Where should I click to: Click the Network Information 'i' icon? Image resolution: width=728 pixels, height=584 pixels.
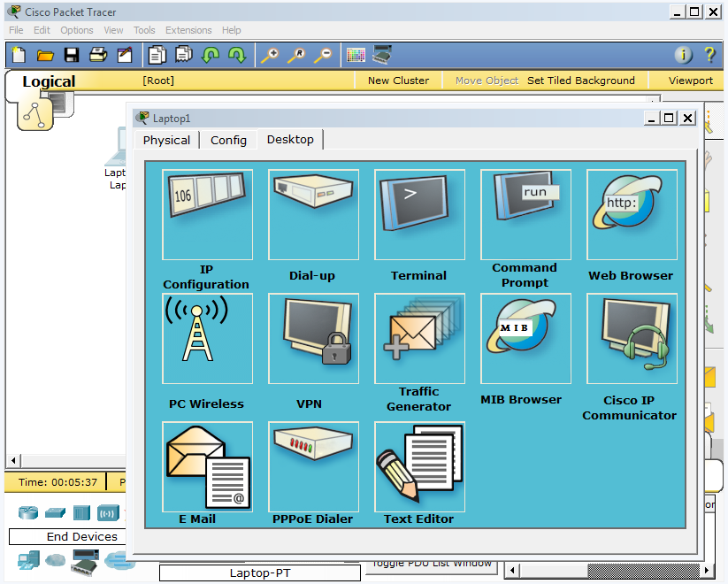tap(683, 55)
